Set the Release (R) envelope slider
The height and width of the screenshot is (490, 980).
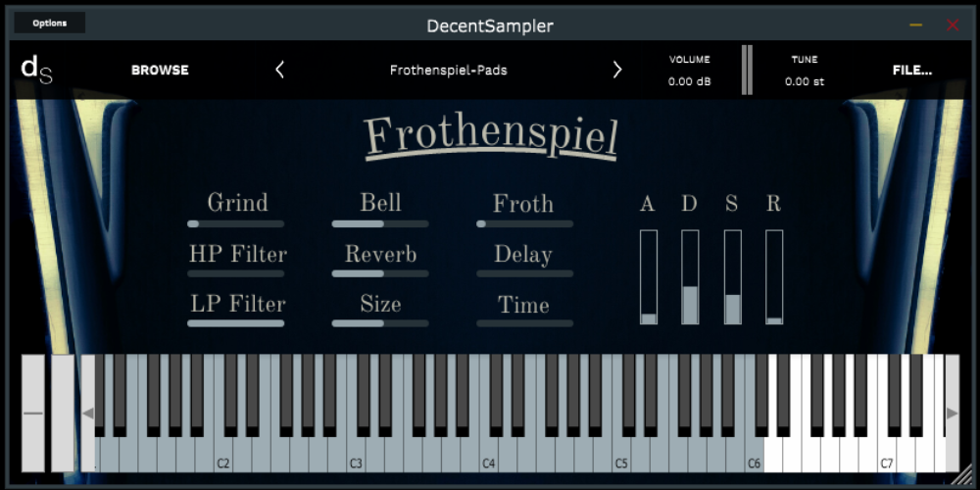point(774,277)
